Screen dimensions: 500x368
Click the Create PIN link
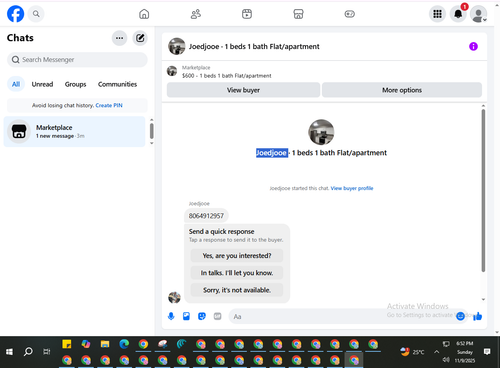point(109,105)
